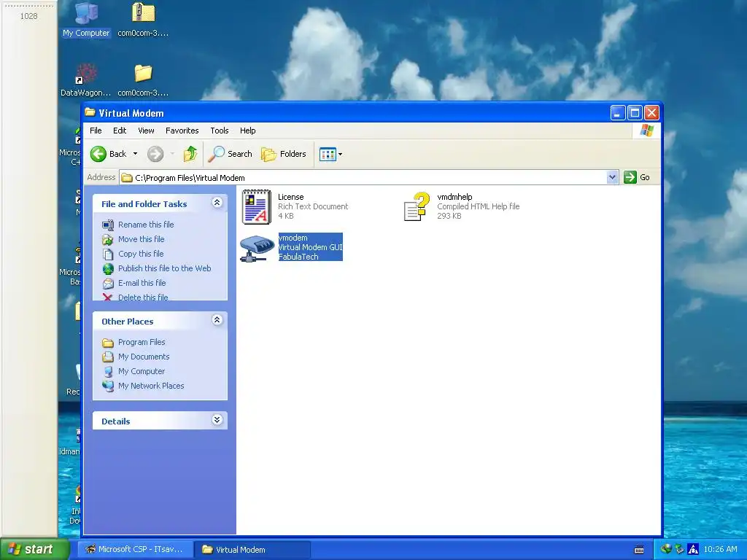Viewport: 747px width, 560px height.
Task: Click My Documents link
Action: (x=144, y=357)
